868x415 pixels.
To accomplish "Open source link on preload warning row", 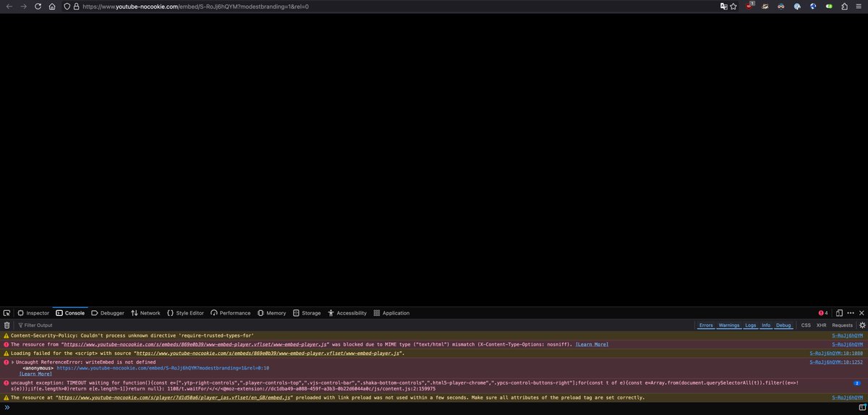I will pyautogui.click(x=848, y=398).
